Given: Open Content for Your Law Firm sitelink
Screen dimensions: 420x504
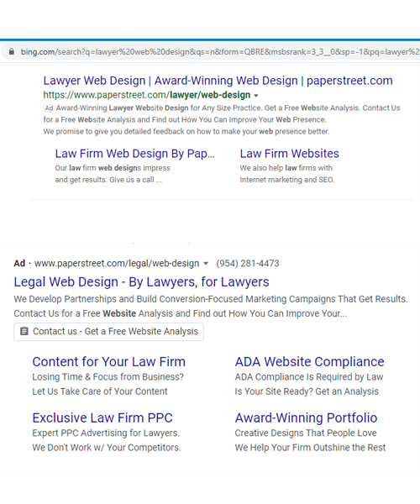Looking at the screenshot, I should (108, 361).
